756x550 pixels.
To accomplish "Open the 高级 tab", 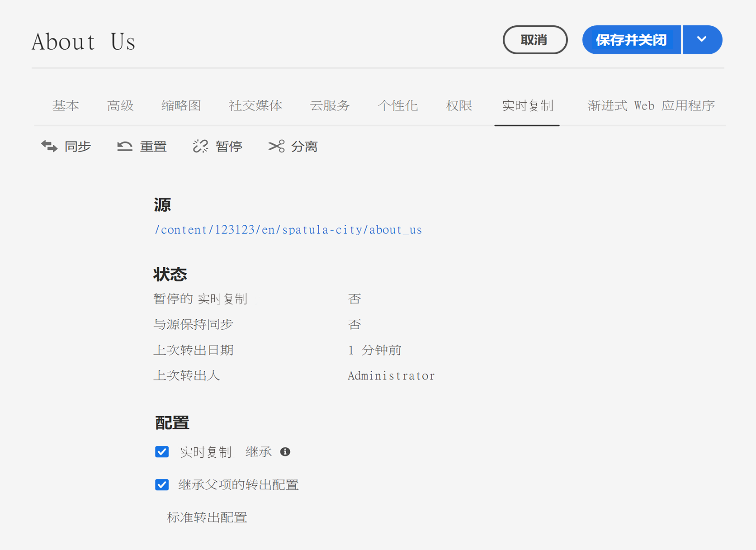I will [x=121, y=106].
